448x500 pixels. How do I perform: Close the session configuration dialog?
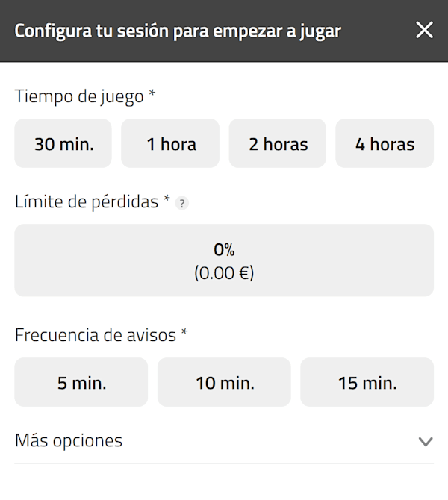(x=424, y=31)
